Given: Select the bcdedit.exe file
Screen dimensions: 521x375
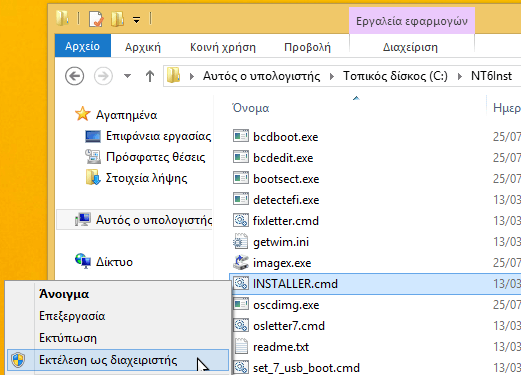Looking at the screenshot, I should point(283,158).
